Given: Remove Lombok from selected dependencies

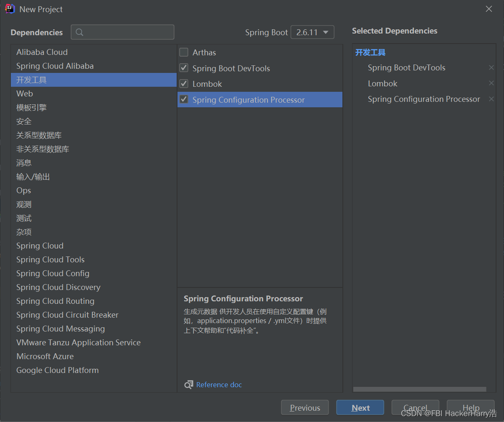Looking at the screenshot, I should click(x=491, y=83).
